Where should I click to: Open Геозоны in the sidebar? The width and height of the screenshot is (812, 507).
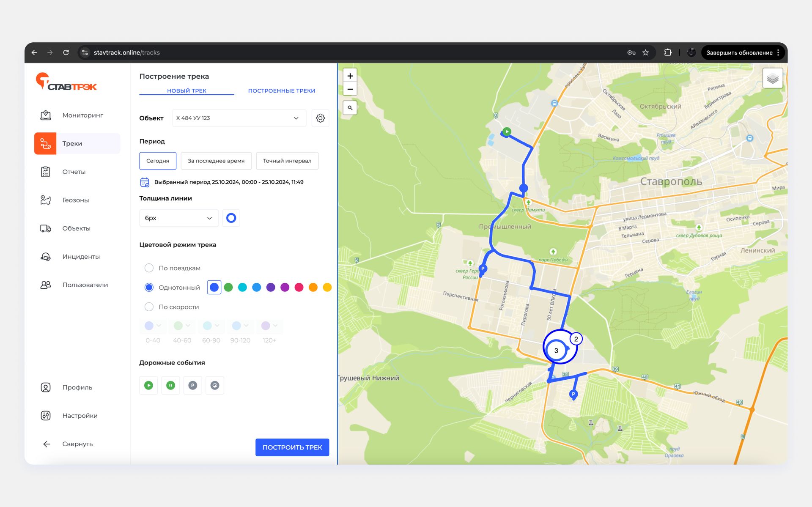76,200
